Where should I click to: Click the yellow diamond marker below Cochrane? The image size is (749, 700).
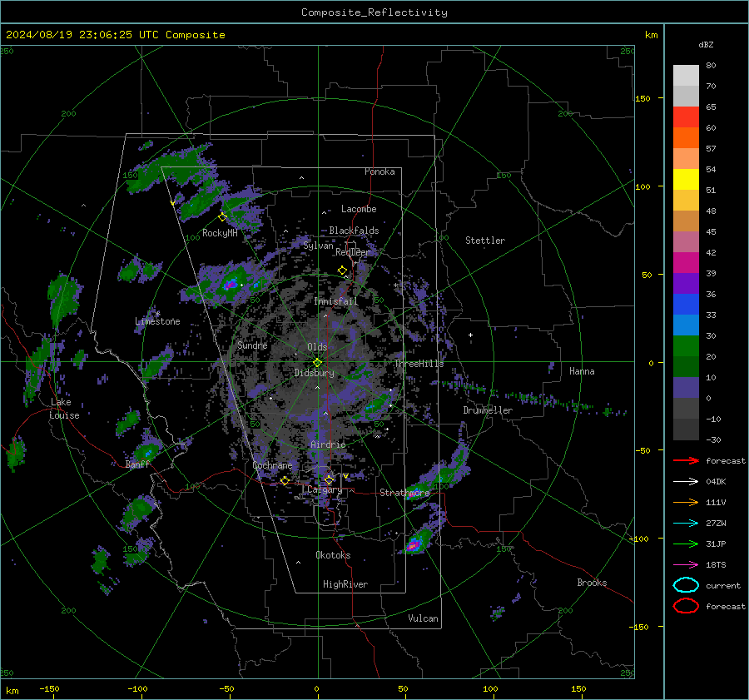click(285, 480)
